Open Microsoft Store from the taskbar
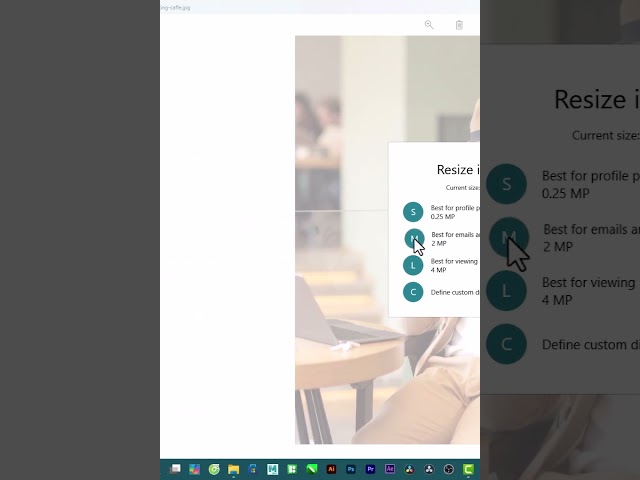Screen dimensions: 640x480 point(253,469)
